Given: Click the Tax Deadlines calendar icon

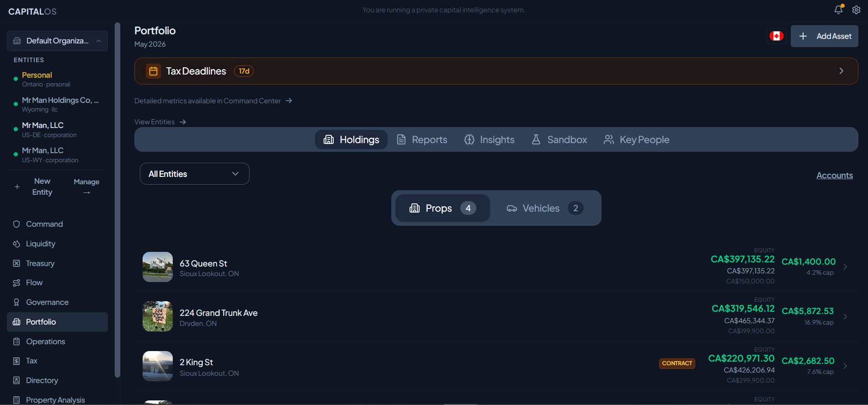Looking at the screenshot, I should coord(153,71).
